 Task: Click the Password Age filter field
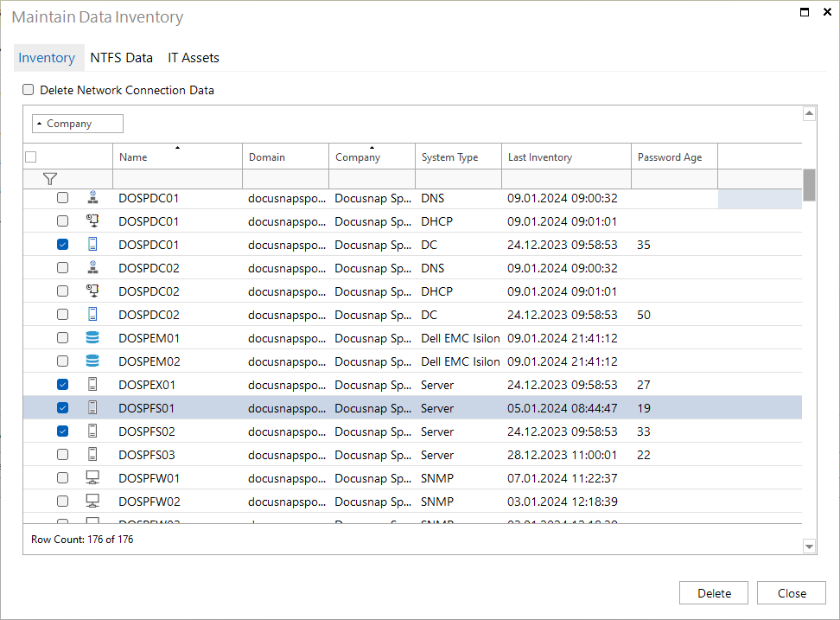coord(674,179)
